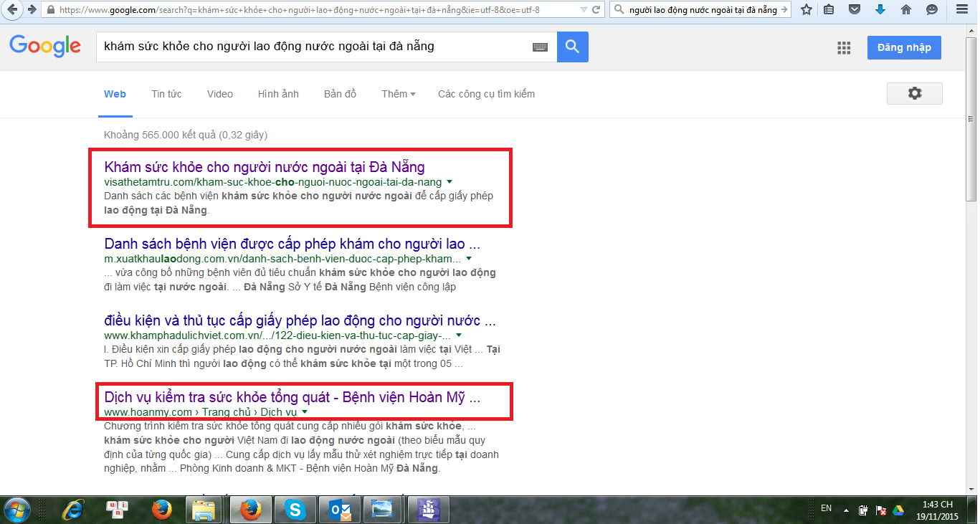980x524 pixels.
Task: Click the Google logo
Action: tap(45, 47)
